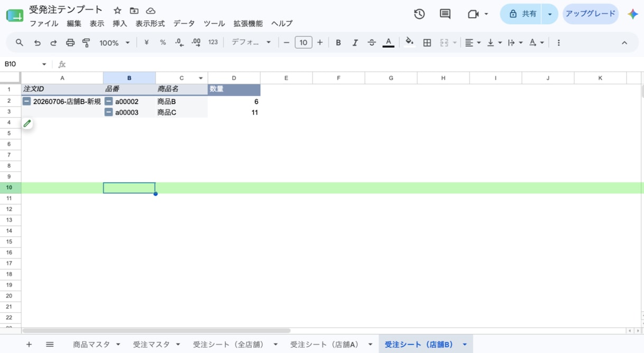Search the menus magnifier icon
644x353 pixels.
20,43
